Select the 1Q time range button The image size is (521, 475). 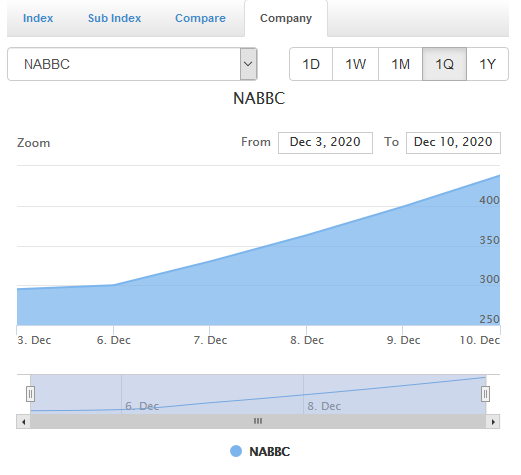(444, 64)
